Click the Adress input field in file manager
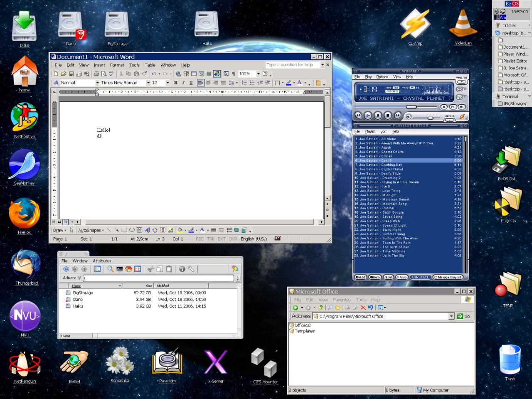The width and height of the screenshot is (532, 399). [158, 278]
